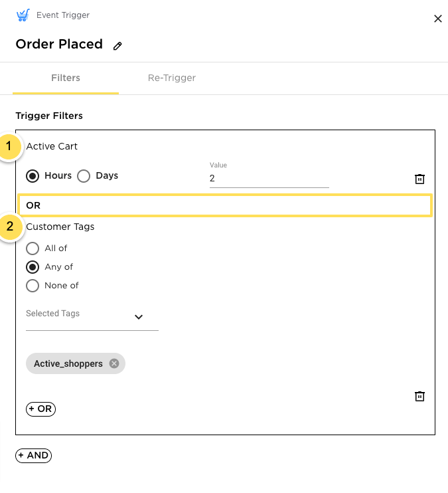This screenshot has height=493, width=448.
Task: Click the step 1 yellow marker badge
Action: coord(9,146)
